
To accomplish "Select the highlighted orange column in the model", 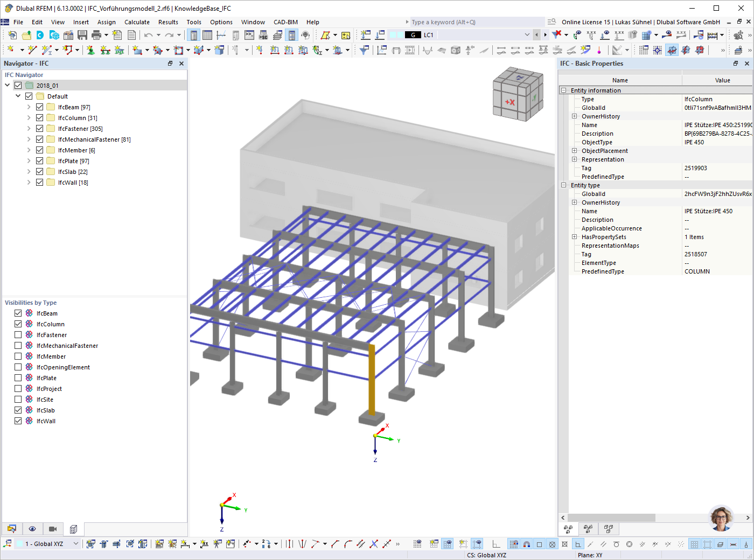I will [x=372, y=380].
